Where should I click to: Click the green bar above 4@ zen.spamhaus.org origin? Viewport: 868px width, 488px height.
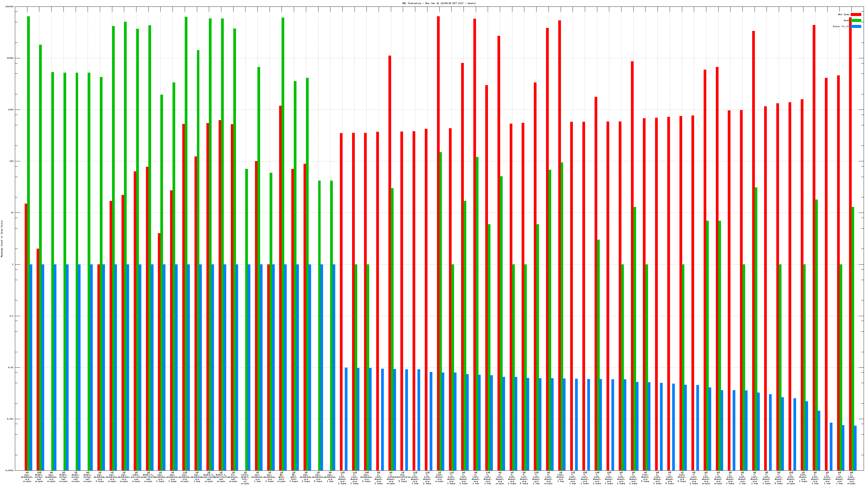point(29,135)
